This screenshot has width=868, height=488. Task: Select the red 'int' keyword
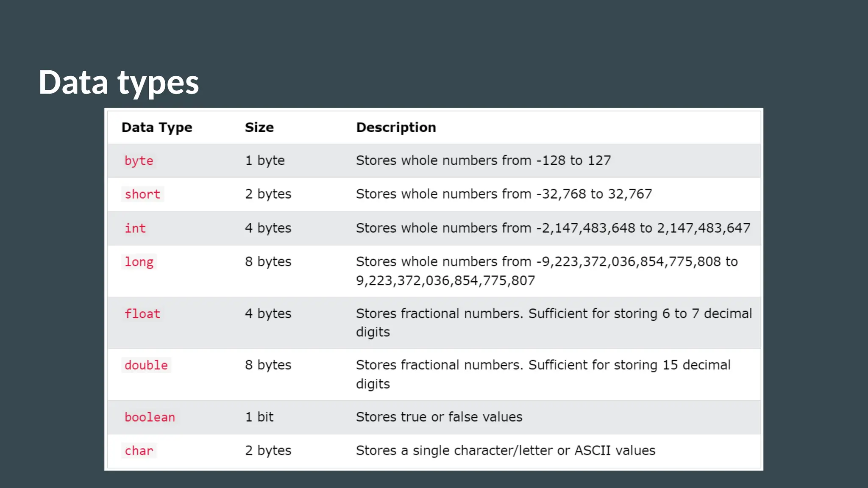135,228
